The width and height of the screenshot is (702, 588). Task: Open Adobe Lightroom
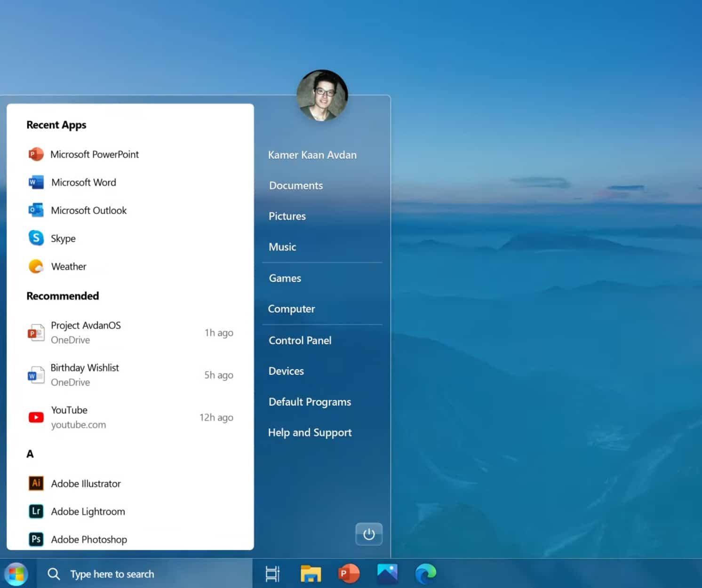pyautogui.click(x=88, y=511)
